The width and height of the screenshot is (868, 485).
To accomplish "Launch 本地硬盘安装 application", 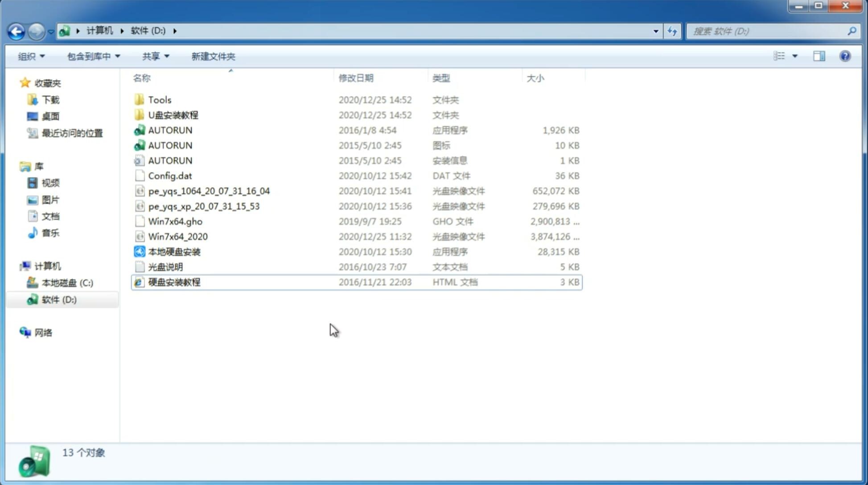I will click(174, 251).
